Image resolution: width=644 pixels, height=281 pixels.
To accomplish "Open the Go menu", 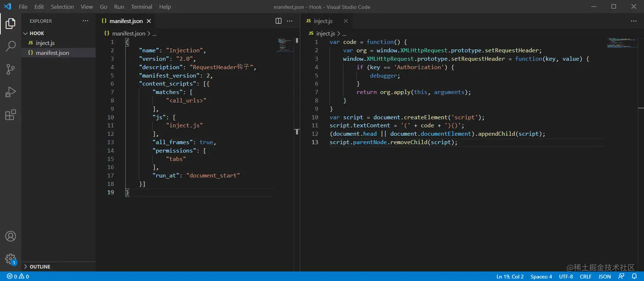I will click(103, 7).
